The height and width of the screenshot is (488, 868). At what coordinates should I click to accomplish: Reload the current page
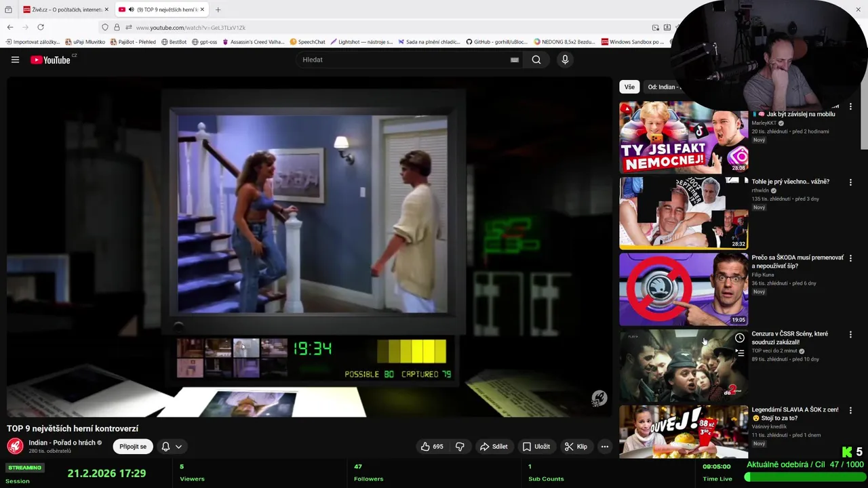pyautogui.click(x=41, y=27)
